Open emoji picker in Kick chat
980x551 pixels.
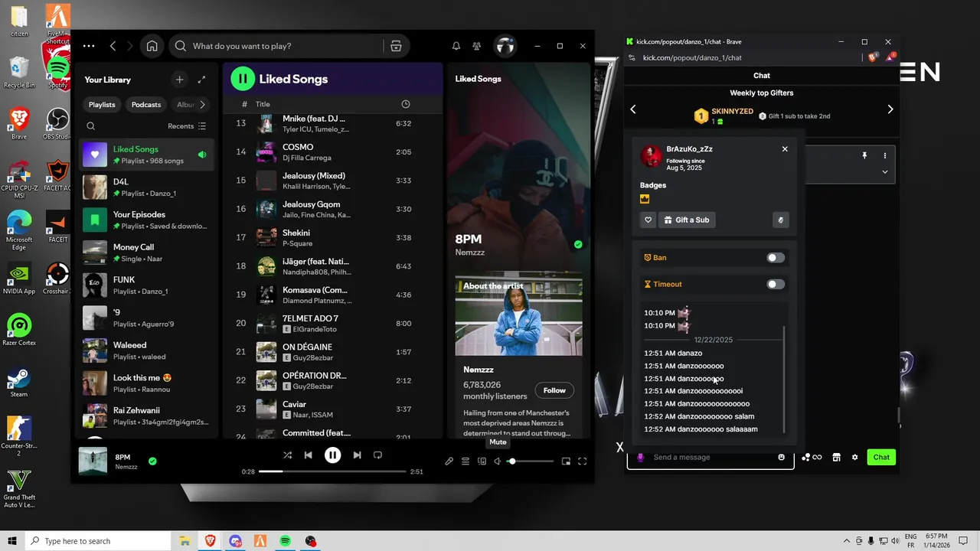[x=782, y=457]
